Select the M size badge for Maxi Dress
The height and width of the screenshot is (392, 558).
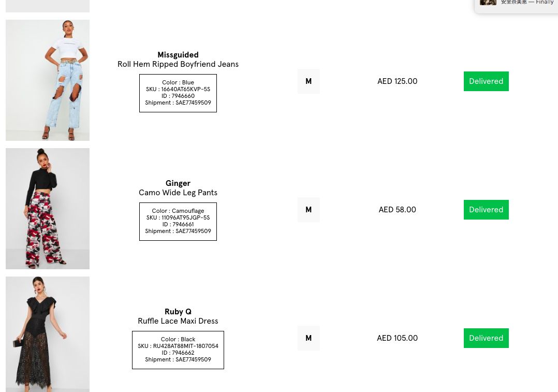(309, 338)
